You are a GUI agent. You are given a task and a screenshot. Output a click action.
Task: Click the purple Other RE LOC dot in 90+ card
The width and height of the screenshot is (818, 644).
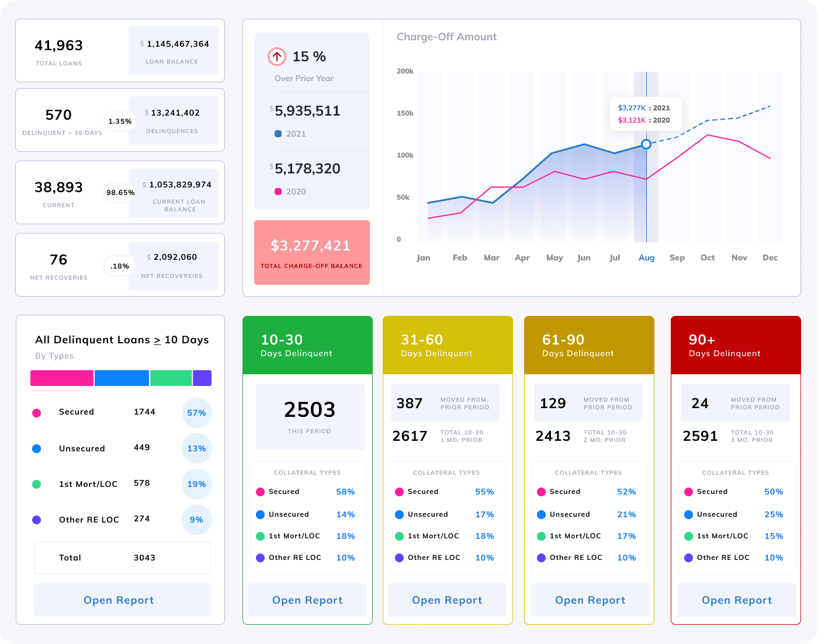click(x=688, y=558)
